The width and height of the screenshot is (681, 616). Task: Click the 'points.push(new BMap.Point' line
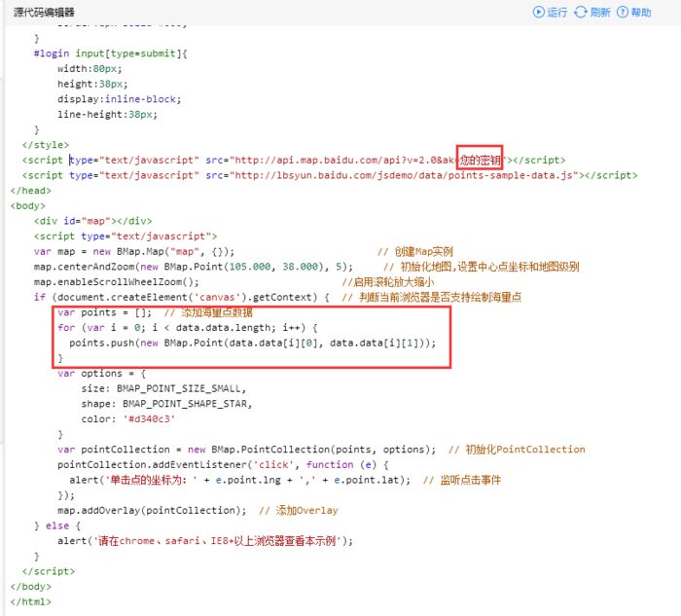click(253, 343)
